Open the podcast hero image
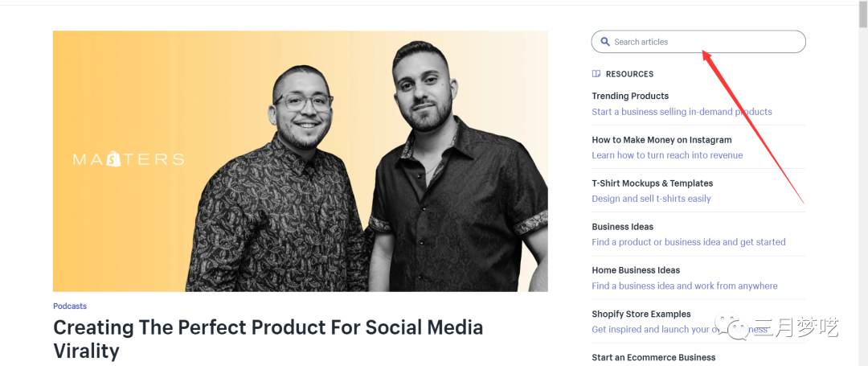The image size is (868, 366). [300, 161]
